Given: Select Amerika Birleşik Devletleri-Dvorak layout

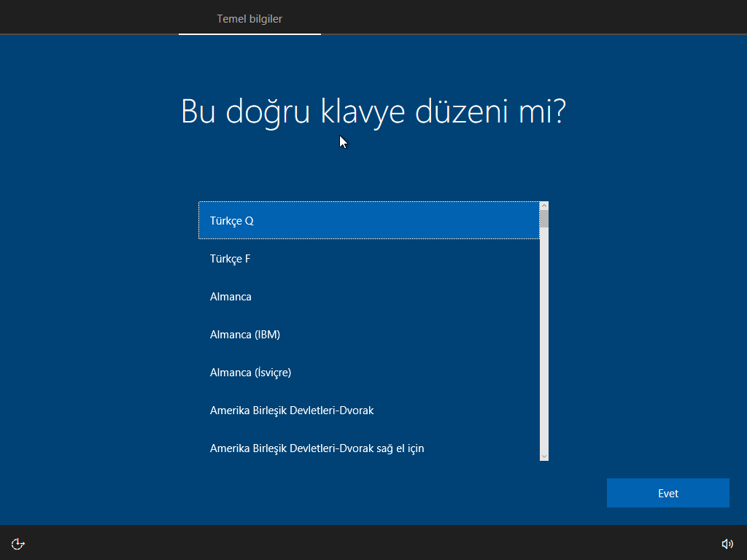Looking at the screenshot, I should [x=368, y=411].
